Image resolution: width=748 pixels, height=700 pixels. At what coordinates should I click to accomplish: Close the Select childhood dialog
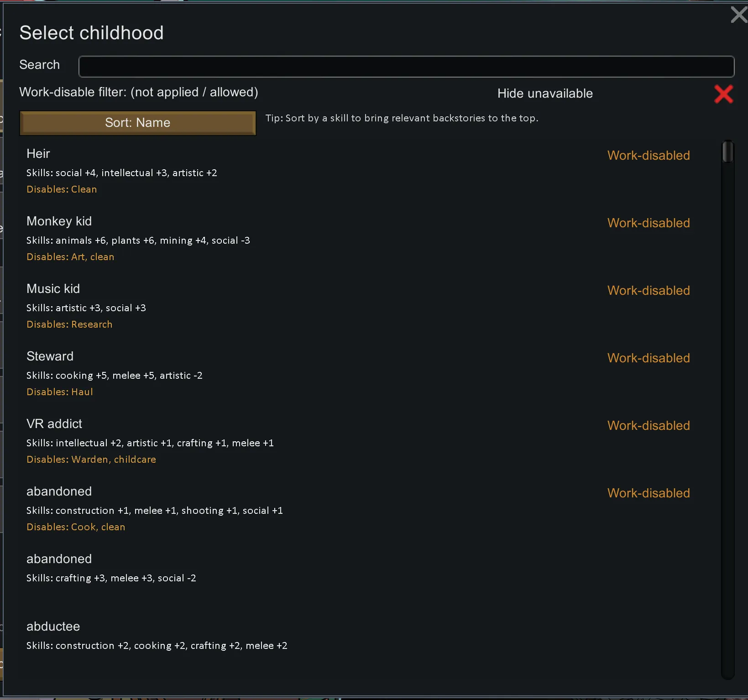tap(739, 14)
